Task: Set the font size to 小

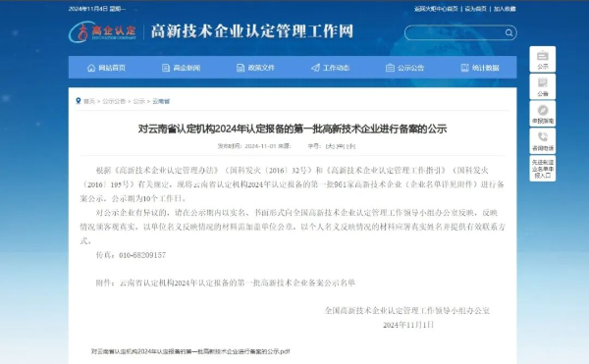Action: click(x=350, y=146)
